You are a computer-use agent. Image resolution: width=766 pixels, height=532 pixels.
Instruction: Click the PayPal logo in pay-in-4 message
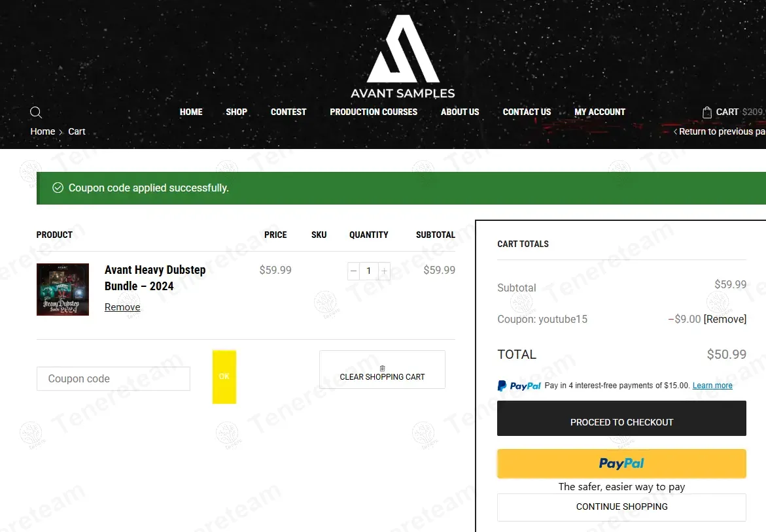pyautogui.click(x=519, y=386)
